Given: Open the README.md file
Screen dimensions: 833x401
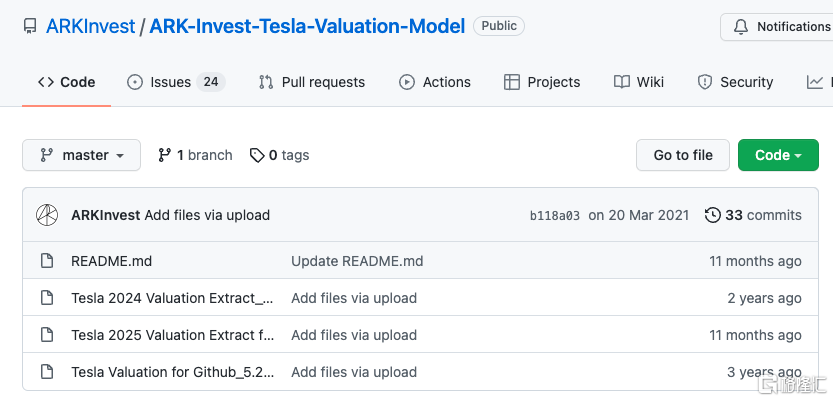Looking at the screenshot, I should tap(111, 261).
